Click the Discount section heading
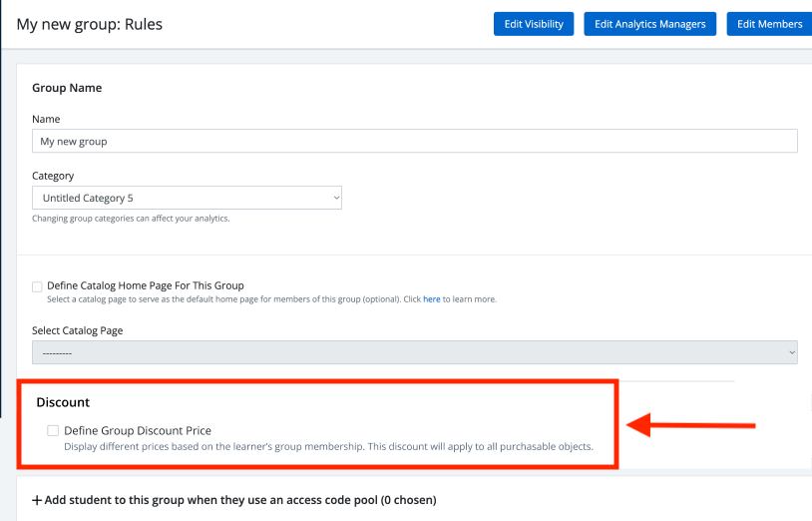Image resolution: width=812 pixels, height=521 pixels. (63, 402)
